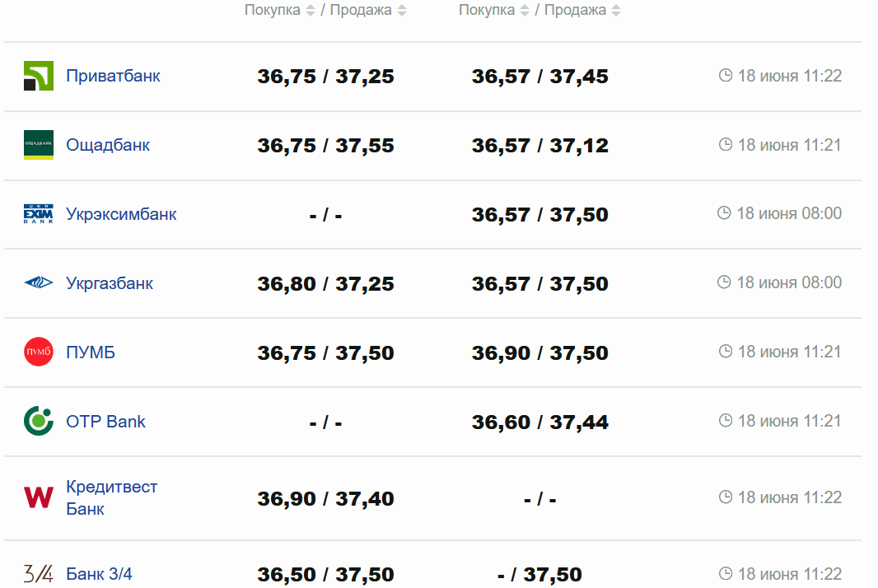The image size is (878, 588).
Task: Click the Ощадбанк logo icon
Action: click(x=39, y=145)
